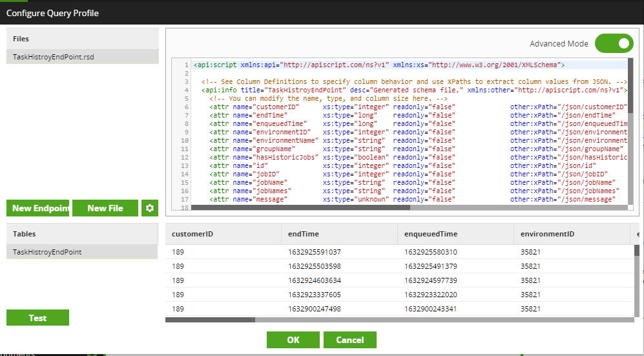Click the Files panel header

click(x=83, y=39)
